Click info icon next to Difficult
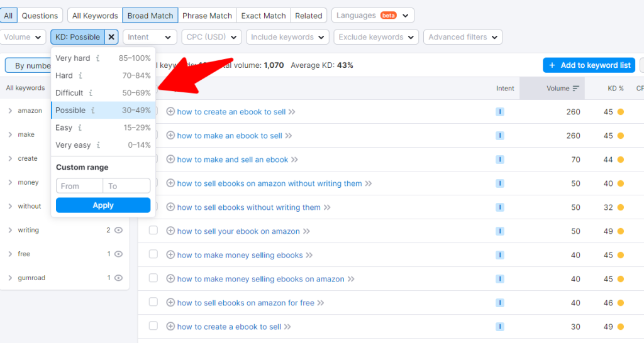Viewport: 644px width, 343px height. tap(91, 93)
